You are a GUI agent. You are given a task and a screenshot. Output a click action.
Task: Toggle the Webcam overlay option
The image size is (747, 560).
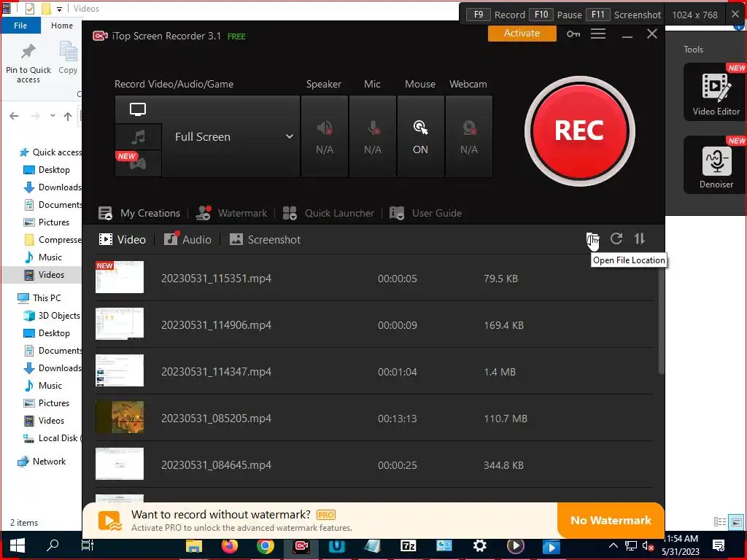coord(469,136)
